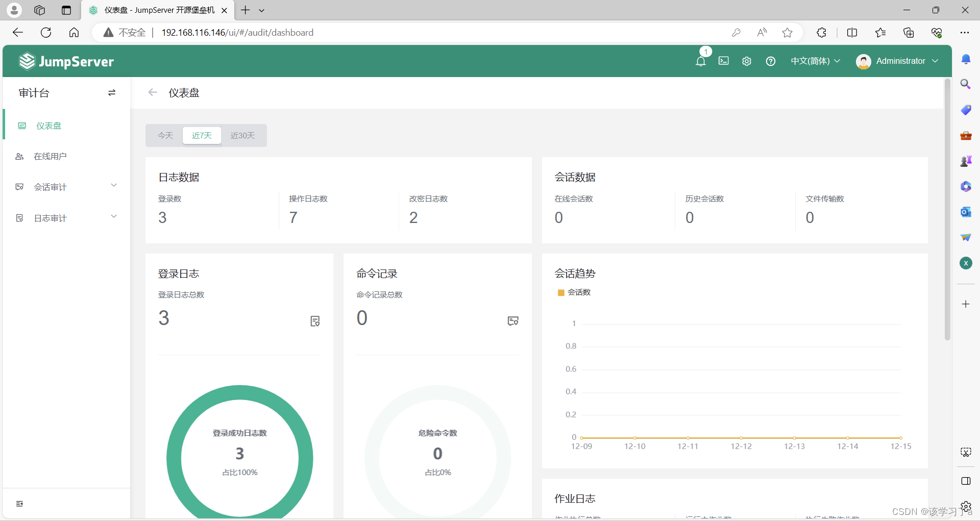This screenshot has width=980, height=521.
Task: Open 在线用户 in the sidebar
Action: click(x=66, y=156)
